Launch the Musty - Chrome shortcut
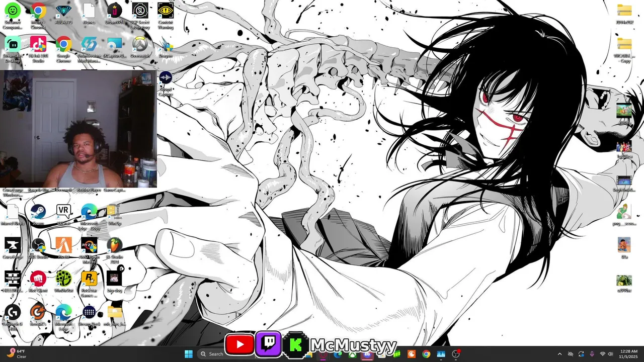The height and width of the screenshot is (362, 644). point(38,16)
